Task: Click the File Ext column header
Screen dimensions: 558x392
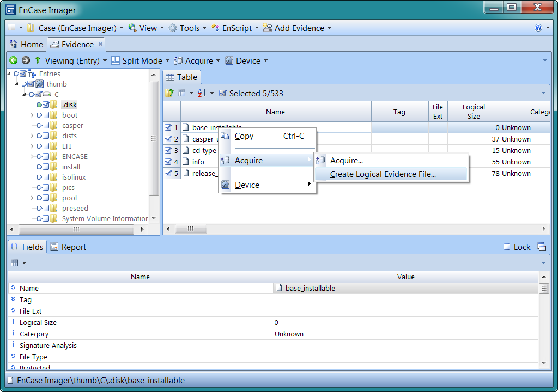Action: (438, 112)
